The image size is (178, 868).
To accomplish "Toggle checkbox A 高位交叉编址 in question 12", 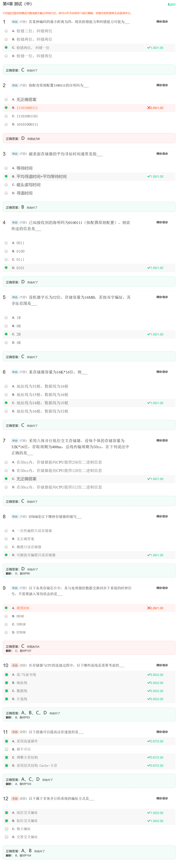I will [x=6, y=813].
